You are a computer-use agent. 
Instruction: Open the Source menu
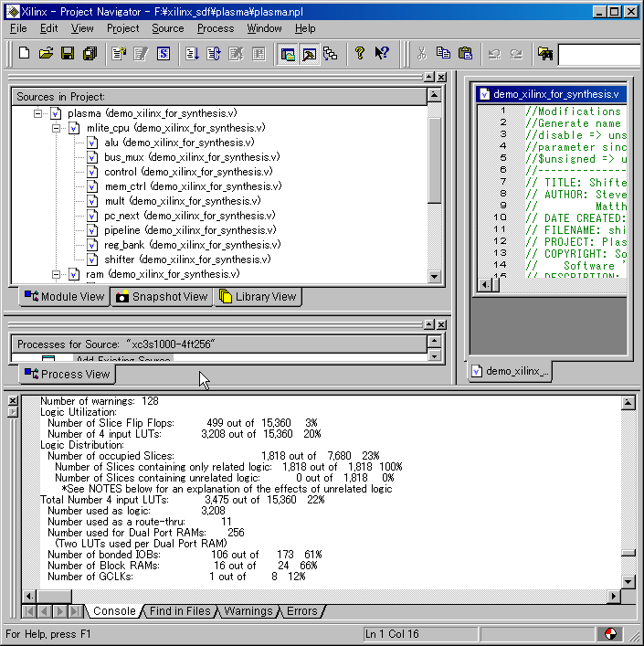(x=167, y=28)
